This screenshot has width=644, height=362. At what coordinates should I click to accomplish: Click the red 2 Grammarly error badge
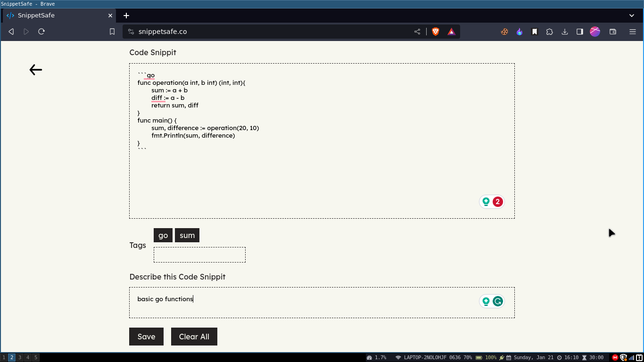coord(497,202)
